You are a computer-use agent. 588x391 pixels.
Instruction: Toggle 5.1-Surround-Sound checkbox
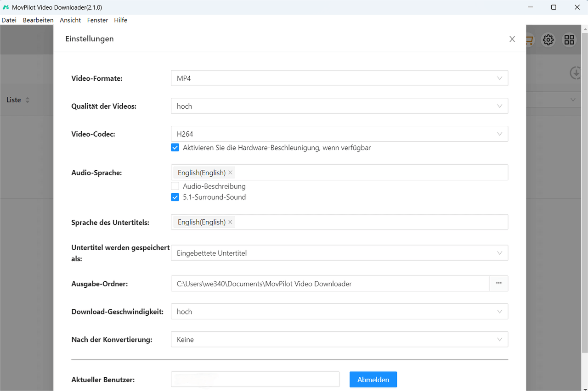click(x=175, y=197)
